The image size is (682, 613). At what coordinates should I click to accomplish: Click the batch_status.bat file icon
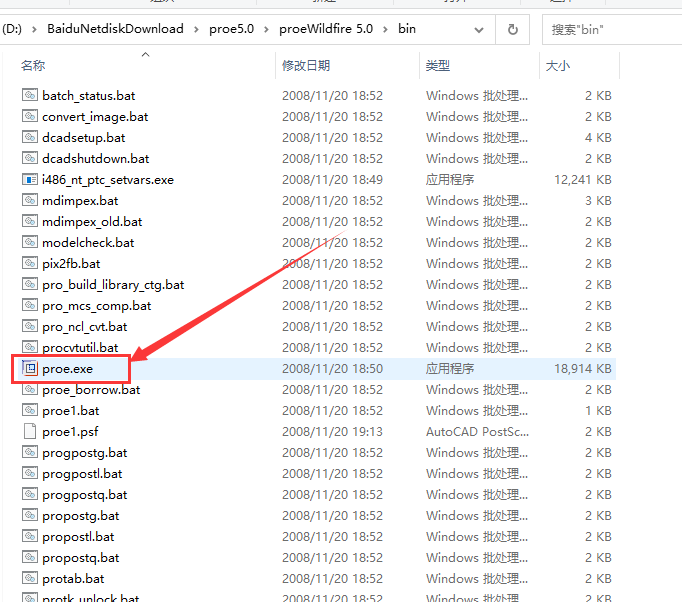pyautogui.click(x=30, y=96)
